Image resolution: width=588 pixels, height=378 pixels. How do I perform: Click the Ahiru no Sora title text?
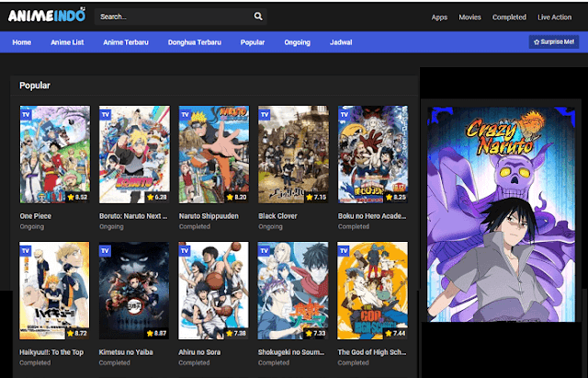point(199,352)
